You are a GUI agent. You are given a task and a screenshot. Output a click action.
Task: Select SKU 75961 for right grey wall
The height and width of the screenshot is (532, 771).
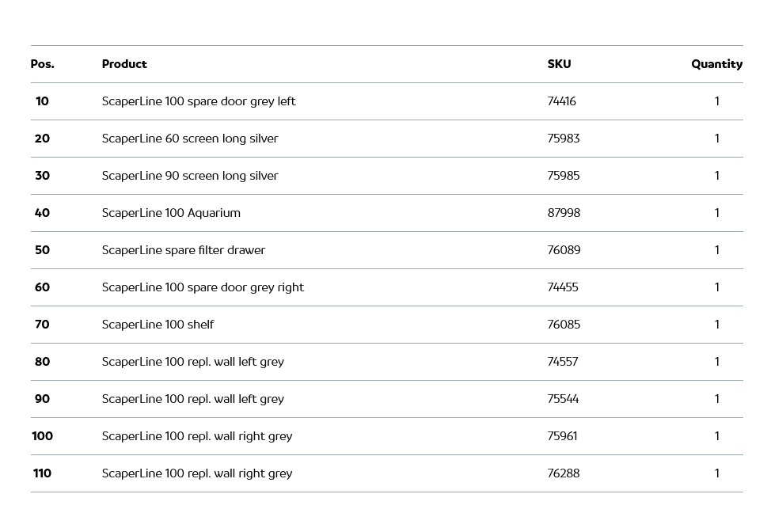562,436
